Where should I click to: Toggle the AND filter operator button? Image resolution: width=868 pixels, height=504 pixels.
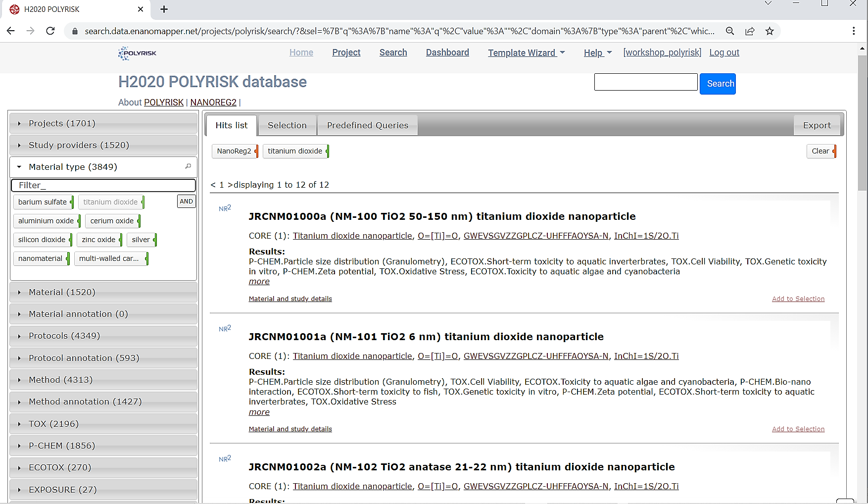(186, 202)
